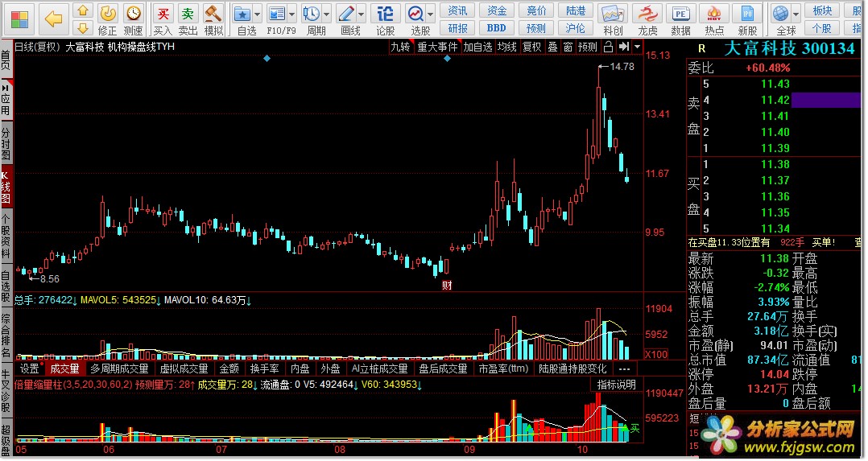Click the jump-to-end arrow icon in chart toolbar
The width and height of the screenshot is (868, 461).
pos(624,47)
